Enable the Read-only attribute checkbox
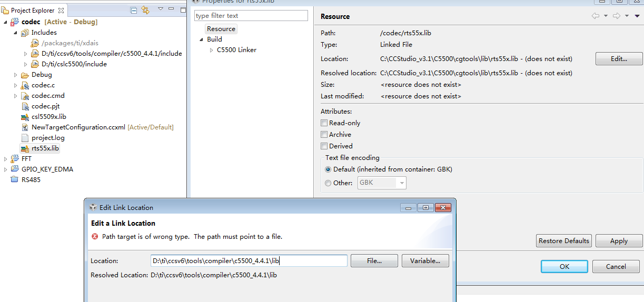 [x=324, y=123]
